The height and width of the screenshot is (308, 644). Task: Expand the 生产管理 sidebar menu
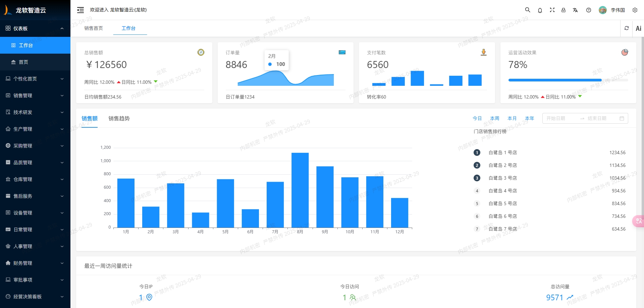35,129
